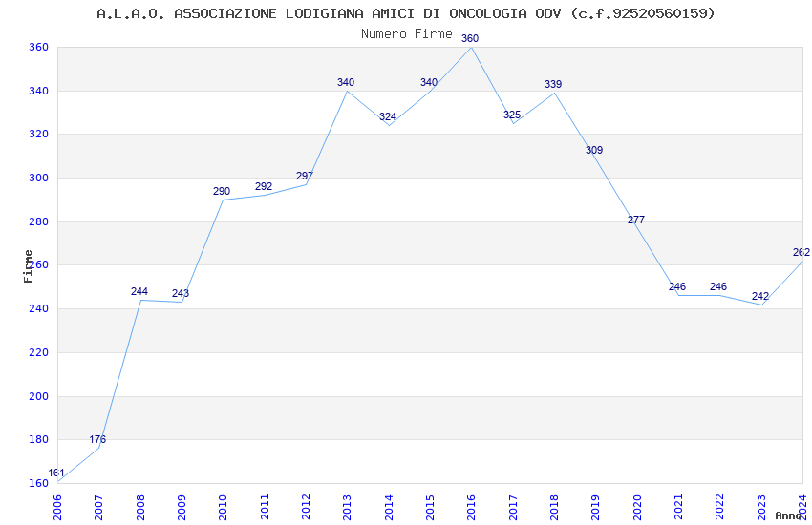Click the 360 peak data label for 2016
This screenshot has height=525, width=812.
[470, 38]
